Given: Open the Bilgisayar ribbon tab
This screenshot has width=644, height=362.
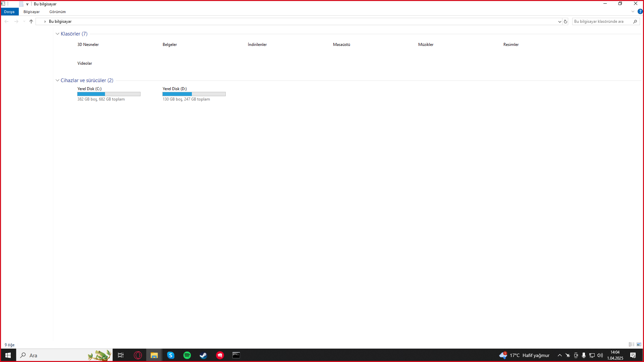Looking at the screenshot, I should [x=32, y=12].
